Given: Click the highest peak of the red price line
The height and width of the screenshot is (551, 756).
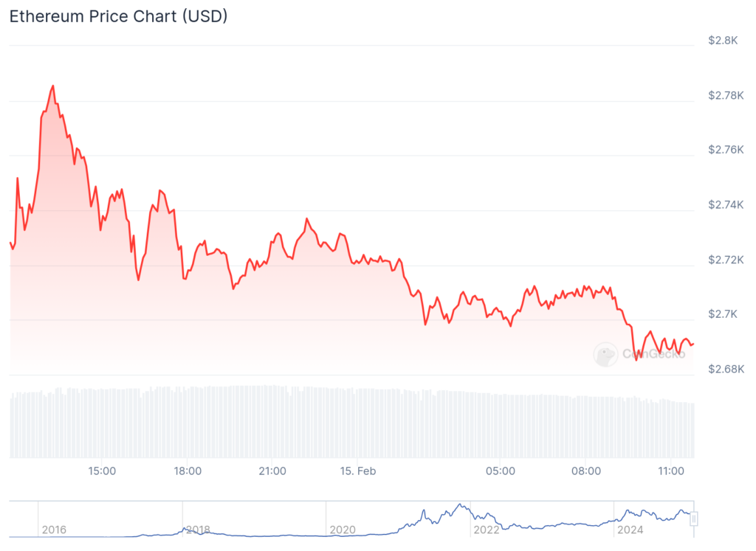Looking at the screenshot, I should (x=52, y=86).
